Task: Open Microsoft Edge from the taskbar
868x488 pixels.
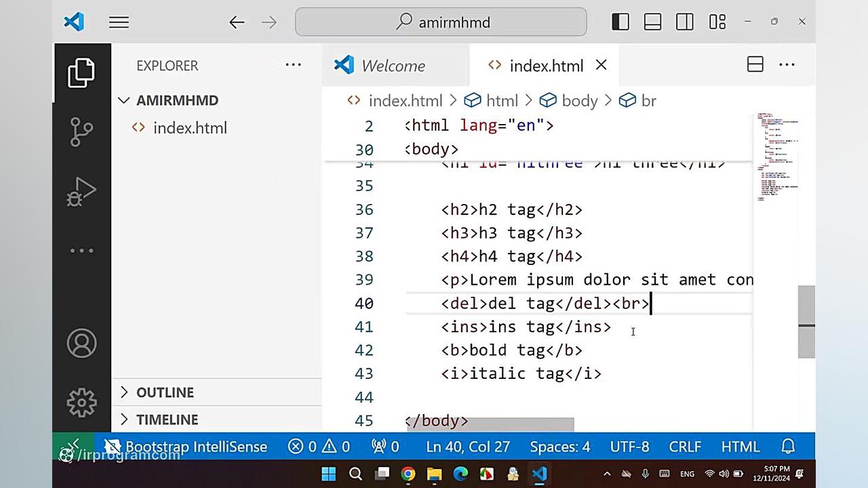Action: [x=460, y=474]
